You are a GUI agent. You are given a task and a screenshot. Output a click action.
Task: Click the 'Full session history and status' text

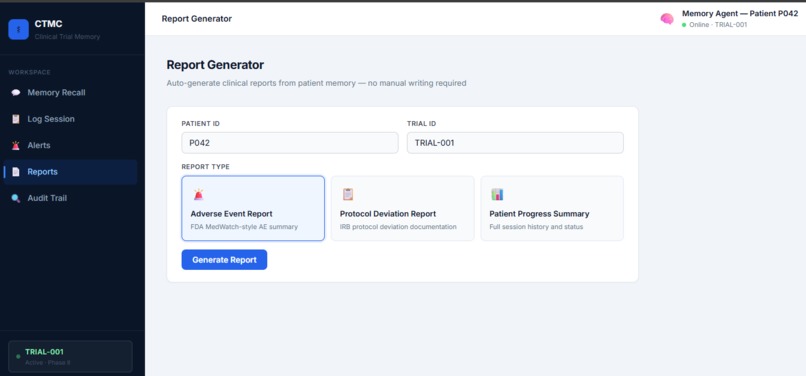536,227
